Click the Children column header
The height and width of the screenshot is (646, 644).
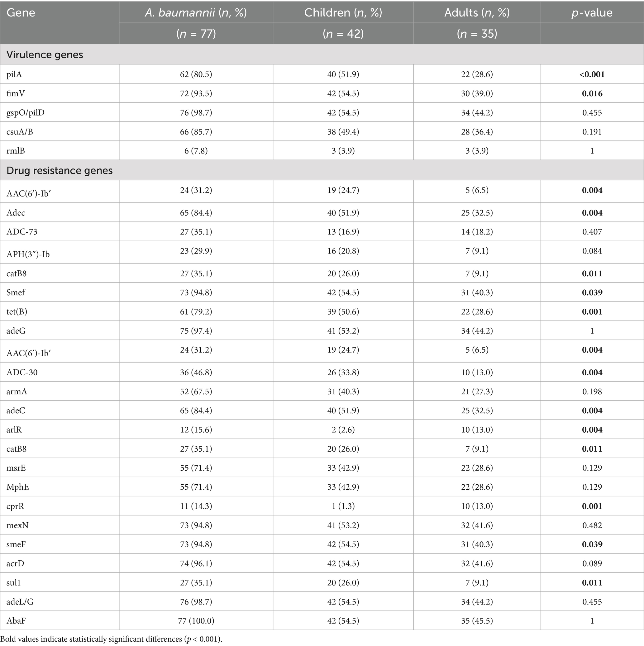click(x=343, y=13)
